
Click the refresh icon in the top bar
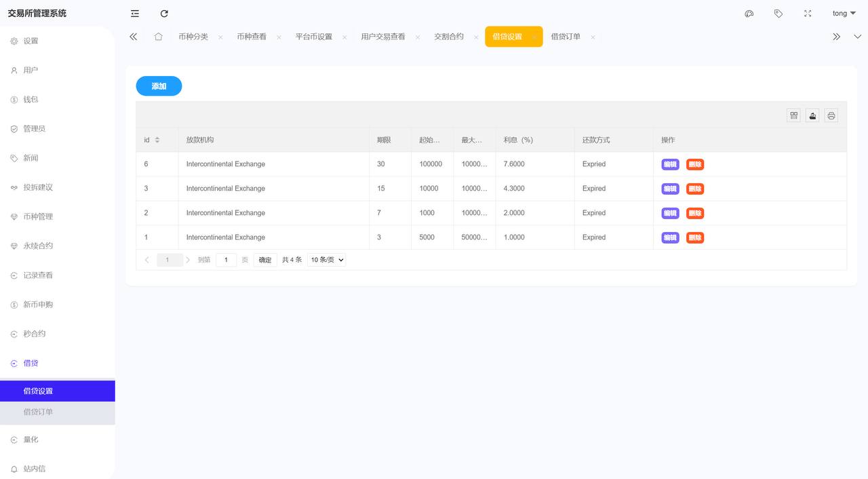[164, 14]
